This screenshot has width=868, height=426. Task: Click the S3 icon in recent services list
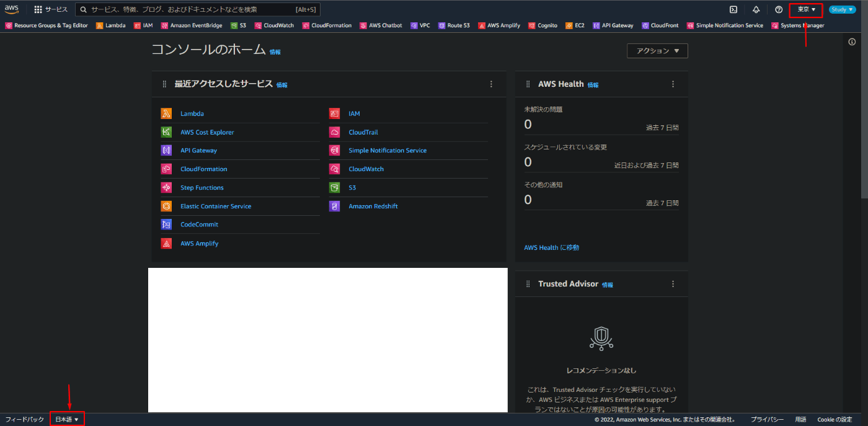pyautogui.click(x=335, y=187)
